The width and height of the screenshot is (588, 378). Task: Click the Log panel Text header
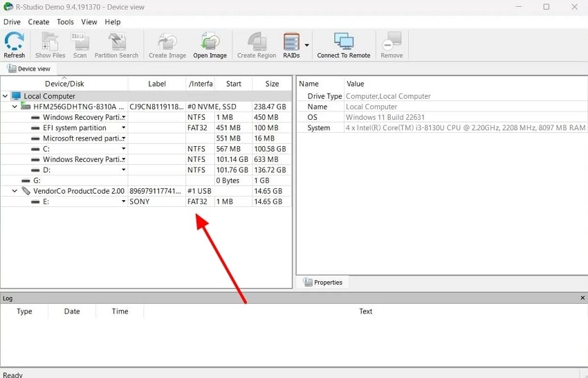(x=366, y=311)
